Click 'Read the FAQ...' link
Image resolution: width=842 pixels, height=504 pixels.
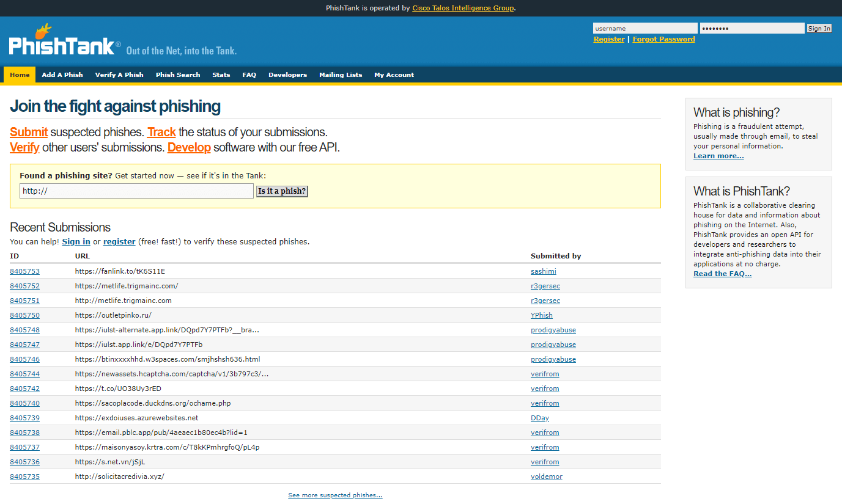pos(723,274)
